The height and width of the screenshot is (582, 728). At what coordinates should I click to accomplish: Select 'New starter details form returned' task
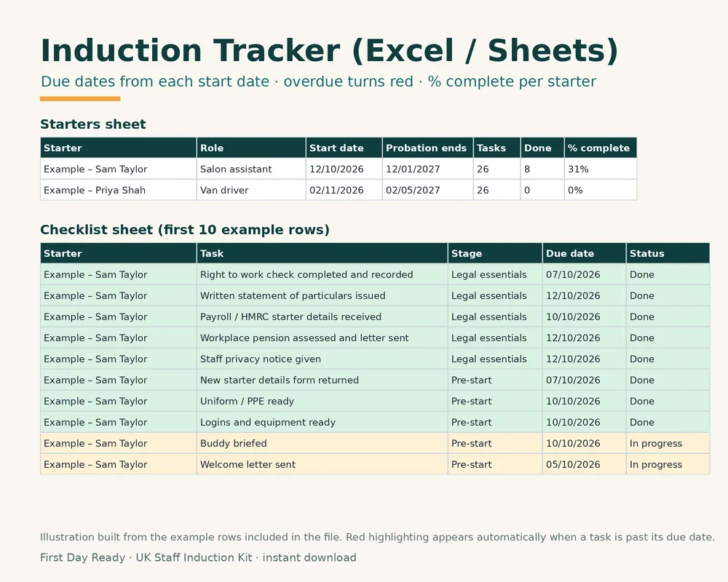(x=323, y=380)
